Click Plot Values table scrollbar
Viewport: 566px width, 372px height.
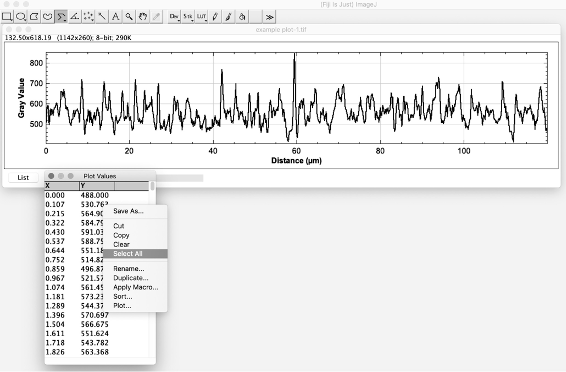pos(153,186)
